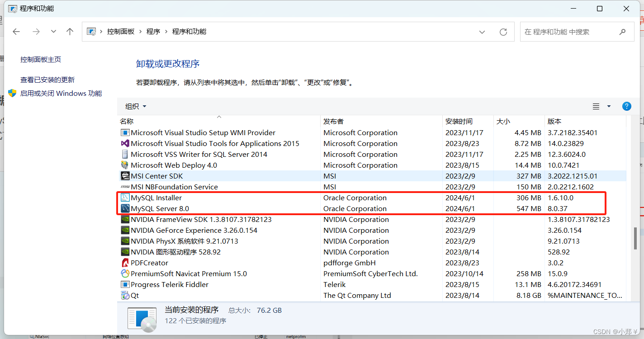Click the NVIDIA FrameView SDK icon
Screen dimensions: 644x339
[x=125, y=219]
